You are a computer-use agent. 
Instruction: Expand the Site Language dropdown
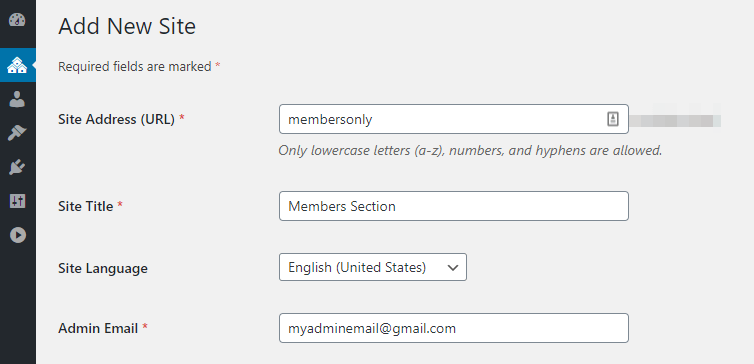[x=373, y=267]
